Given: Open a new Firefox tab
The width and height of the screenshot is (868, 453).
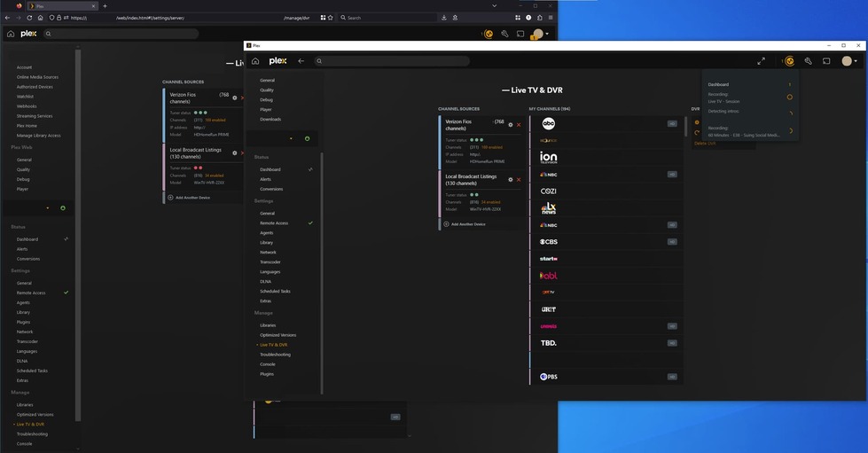Looking at the screenshot, I should pos(105,6).
